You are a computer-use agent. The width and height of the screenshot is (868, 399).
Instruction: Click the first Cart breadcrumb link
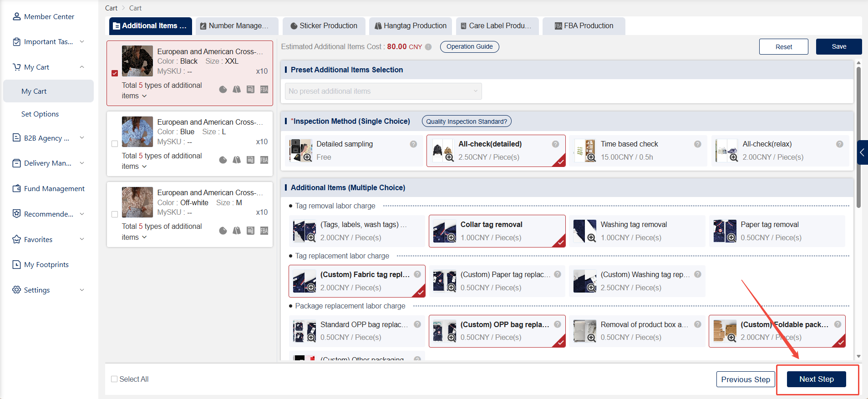pos(111,8)
